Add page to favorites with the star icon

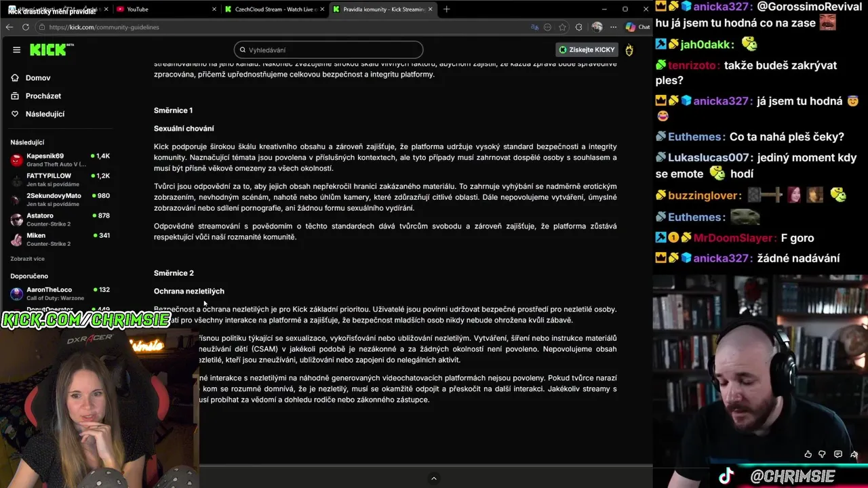point(563,27)
